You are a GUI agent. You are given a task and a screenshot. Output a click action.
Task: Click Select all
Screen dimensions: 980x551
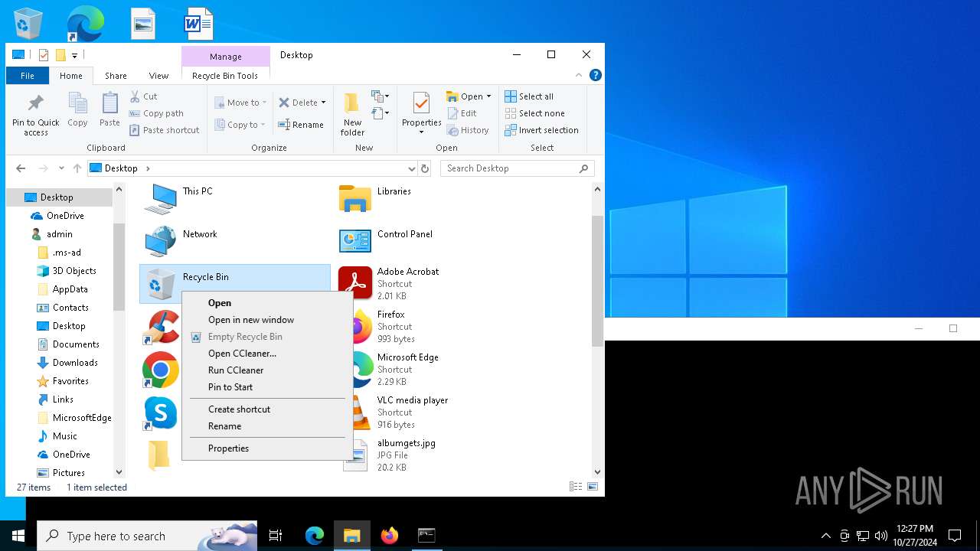(529, 96)
